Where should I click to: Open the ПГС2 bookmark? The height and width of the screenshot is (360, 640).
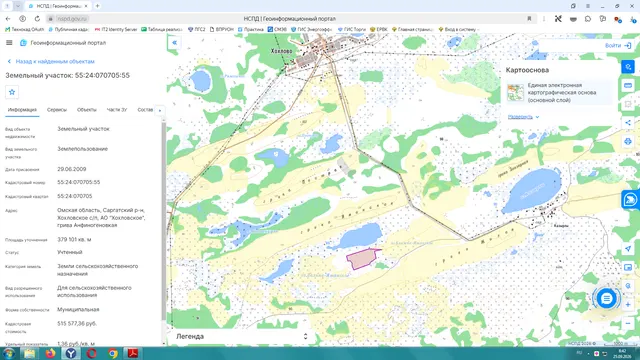tap(196, 29)
